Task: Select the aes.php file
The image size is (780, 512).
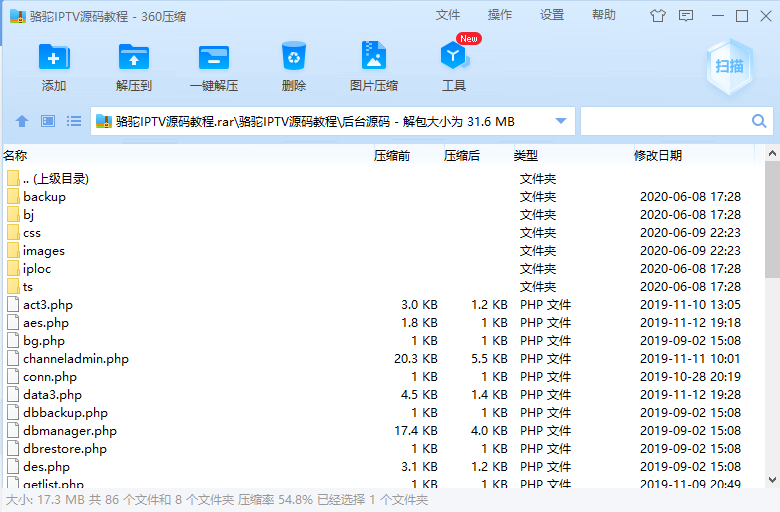Action: [x=383, y=322]
